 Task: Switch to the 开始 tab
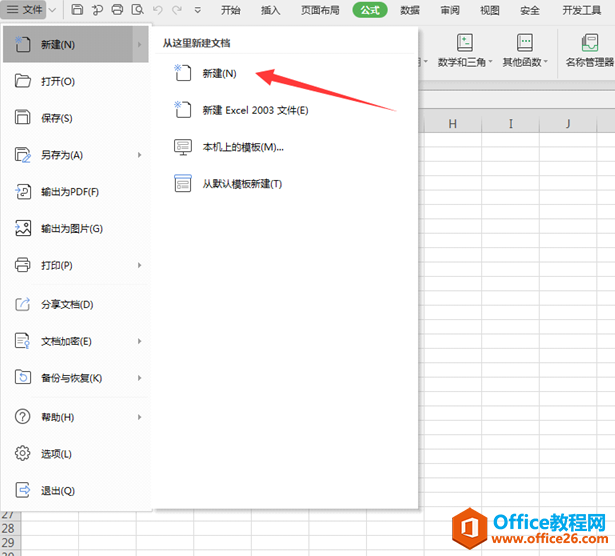point(231,10)
